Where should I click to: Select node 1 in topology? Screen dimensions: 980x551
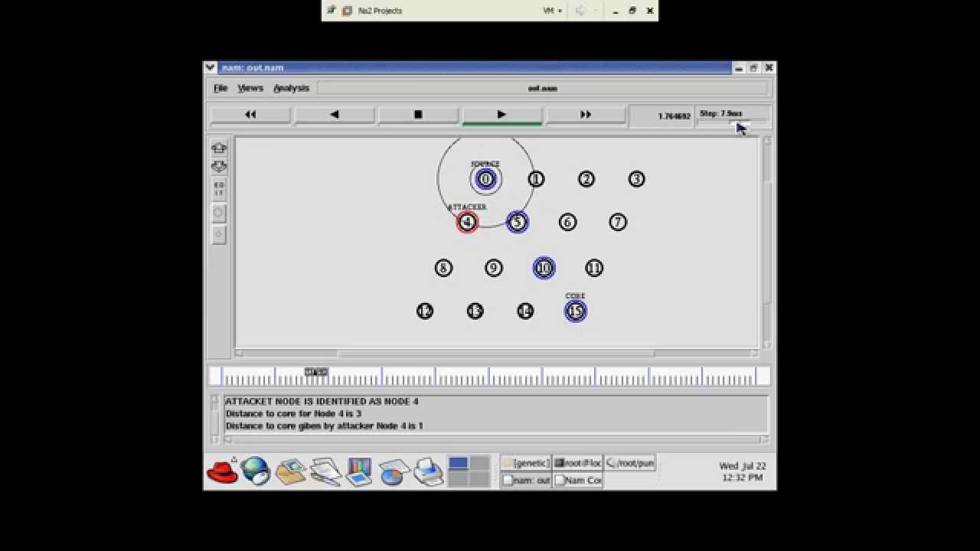click(536, 179)
